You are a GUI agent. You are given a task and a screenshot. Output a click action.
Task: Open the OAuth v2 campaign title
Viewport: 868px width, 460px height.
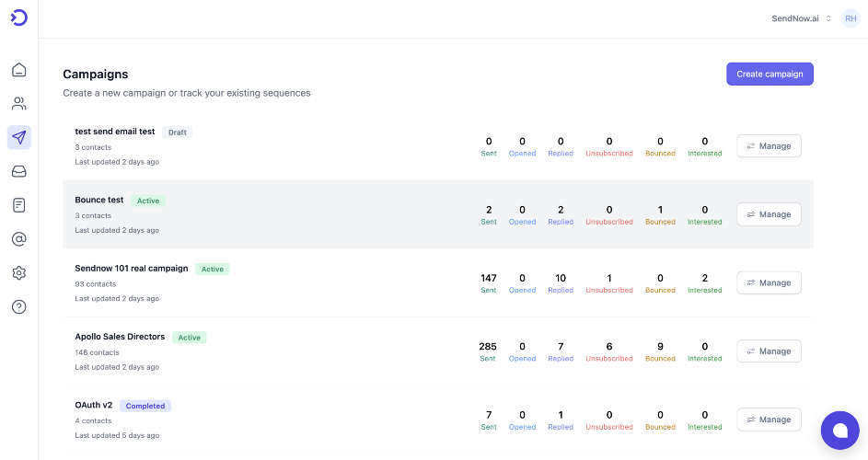pos(94,405)
